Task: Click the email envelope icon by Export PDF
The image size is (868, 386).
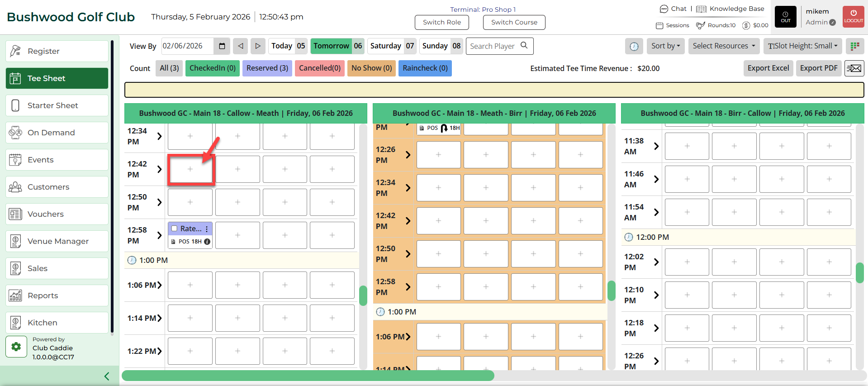Action: 854,68
